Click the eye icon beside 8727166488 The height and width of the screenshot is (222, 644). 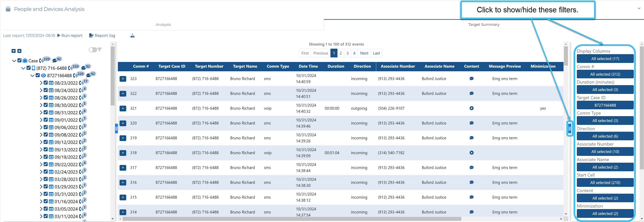[43, 76]
